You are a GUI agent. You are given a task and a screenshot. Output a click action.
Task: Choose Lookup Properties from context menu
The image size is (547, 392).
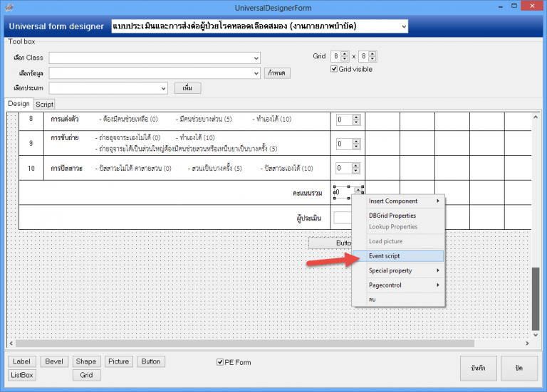point(399,227)
